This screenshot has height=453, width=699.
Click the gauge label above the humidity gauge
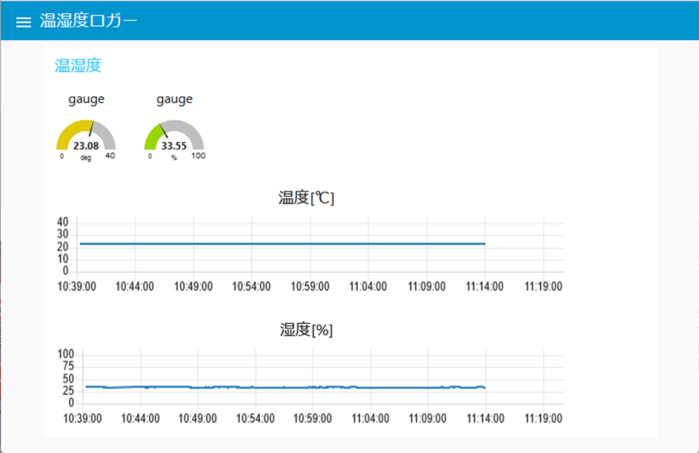click(174, 99)
